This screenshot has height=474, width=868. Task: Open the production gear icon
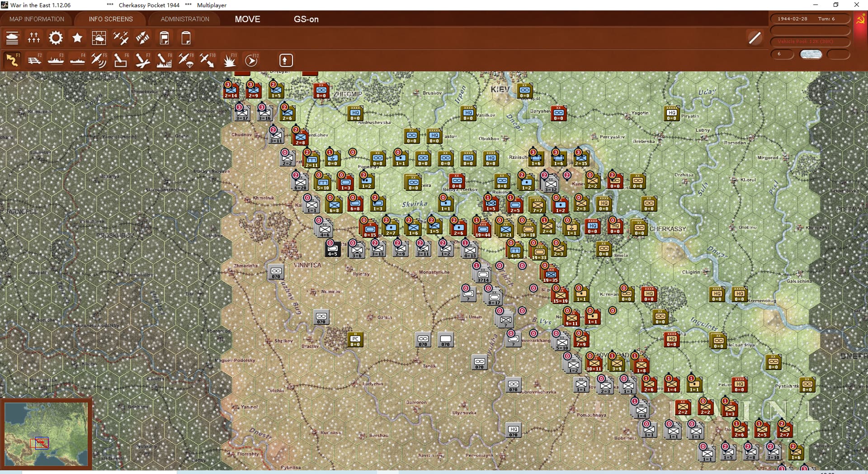point(56,38)
